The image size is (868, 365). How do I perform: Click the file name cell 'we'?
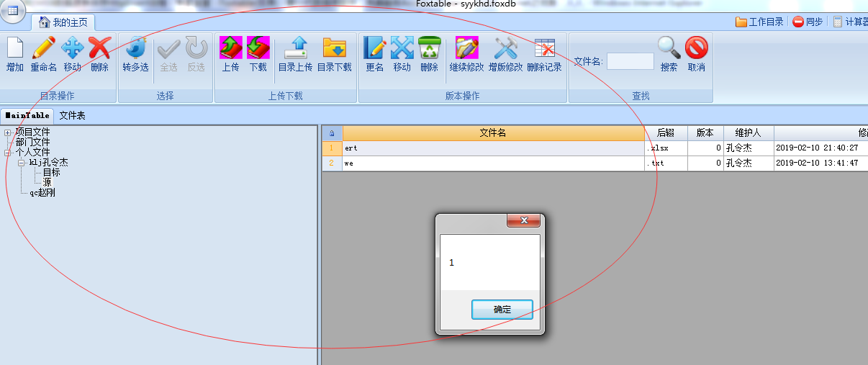click(493, 163)
